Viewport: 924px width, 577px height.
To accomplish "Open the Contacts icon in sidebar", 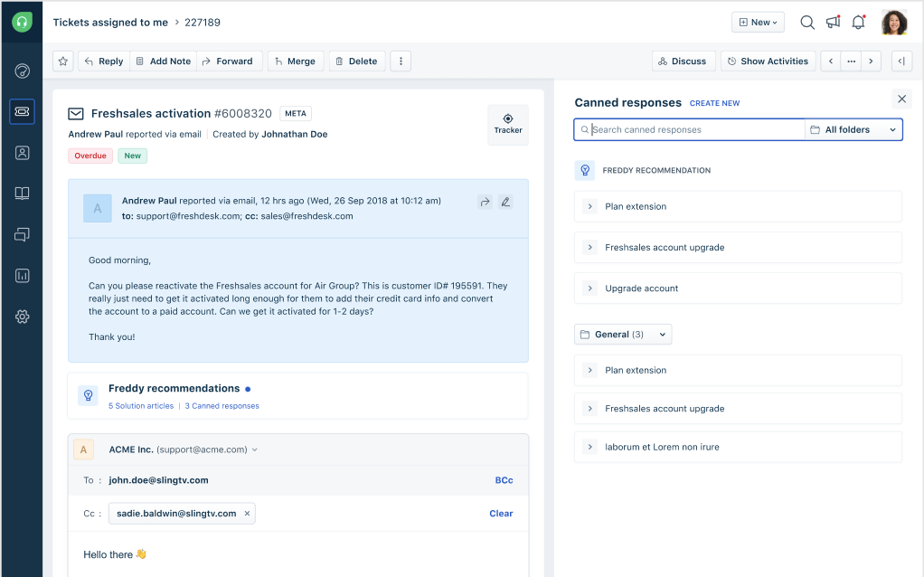I will coord(22,153).
